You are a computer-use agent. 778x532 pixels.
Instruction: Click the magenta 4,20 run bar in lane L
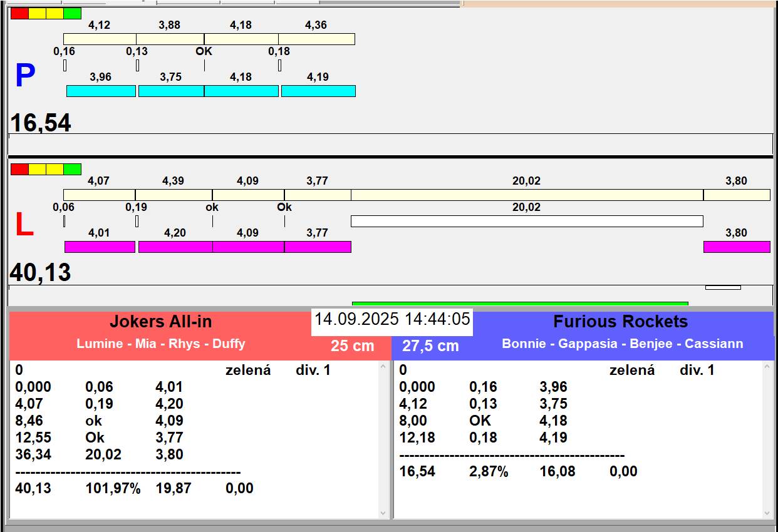coord(175,247)
